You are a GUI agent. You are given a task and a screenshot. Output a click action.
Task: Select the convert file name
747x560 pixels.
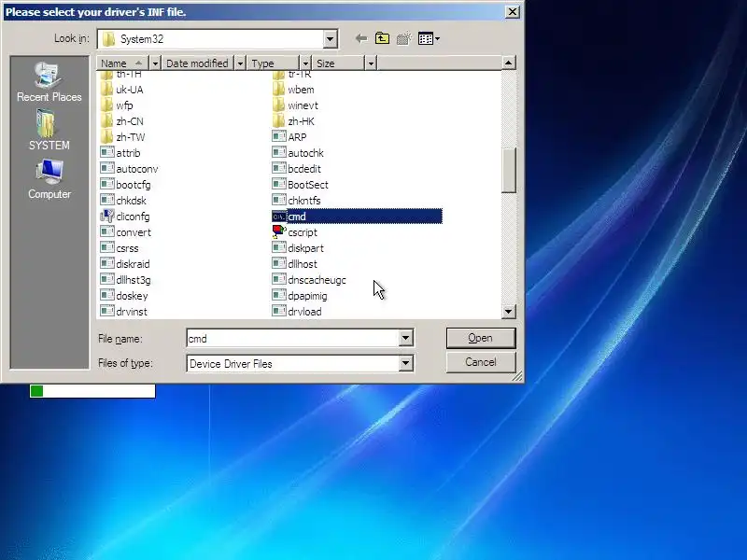pos(134,232)
